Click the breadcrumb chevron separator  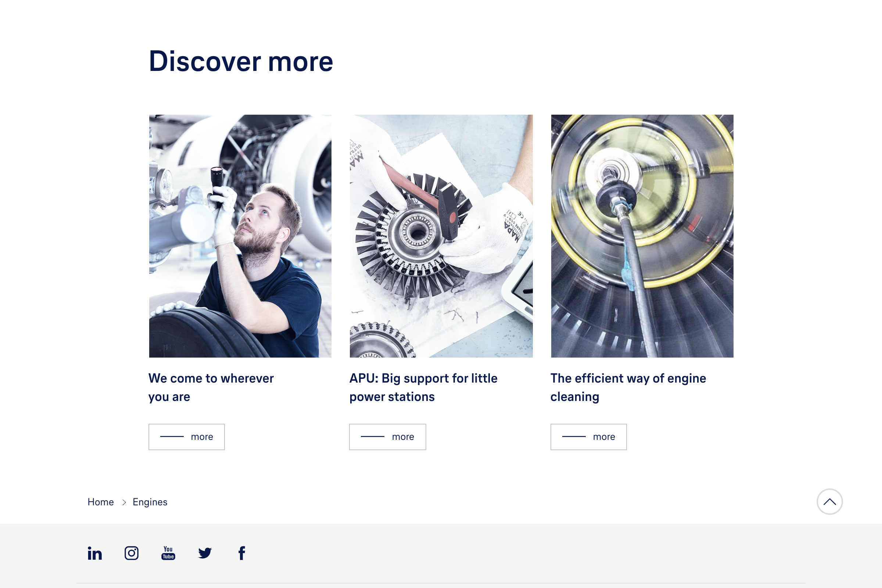pyautogui.click(x=124, y=502)
